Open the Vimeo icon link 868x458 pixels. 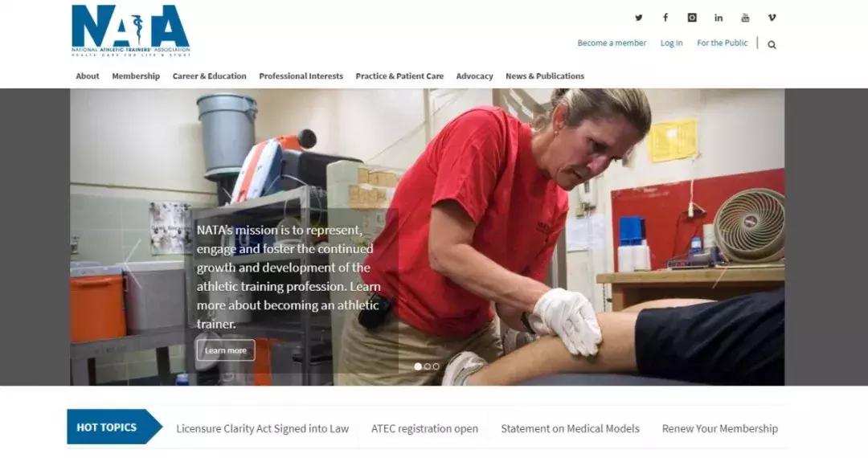[772, 18]
